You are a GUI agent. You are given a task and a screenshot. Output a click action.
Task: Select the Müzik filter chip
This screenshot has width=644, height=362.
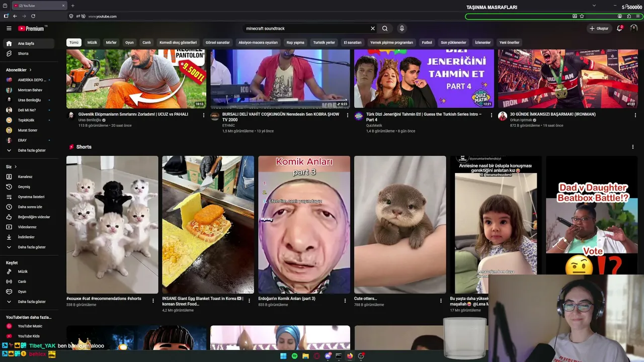(x=92, y=43)
